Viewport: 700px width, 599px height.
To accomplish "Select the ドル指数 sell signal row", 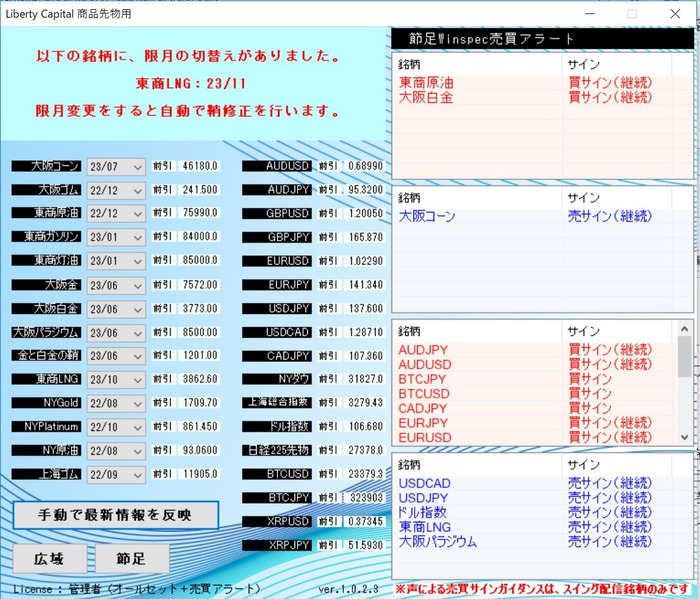I will (542, 512).
